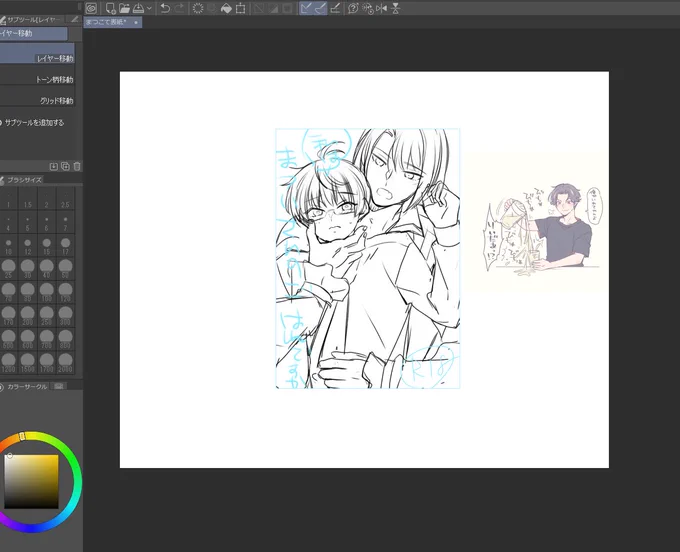Select the サブツール panel tab
The width and height of the screenshot is (680, 552).
33,20
